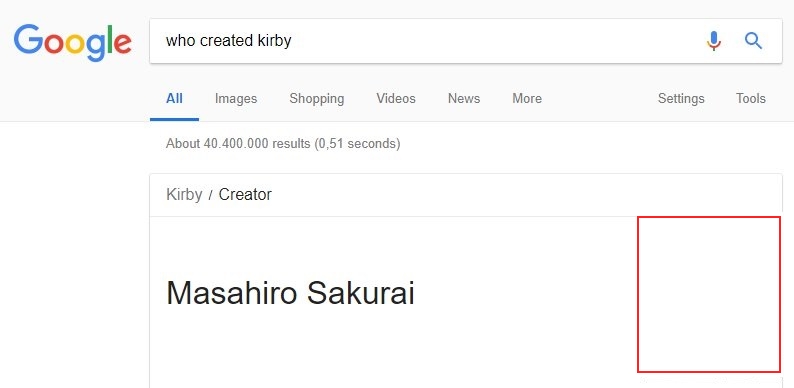
Task: Run search using the magnifying glass icon
Action: tap(753, 41)
